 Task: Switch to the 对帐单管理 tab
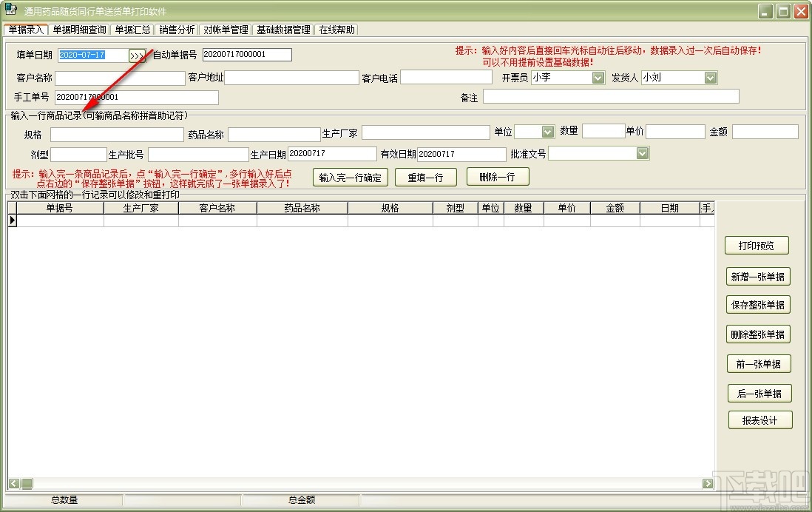pos(225,30)
